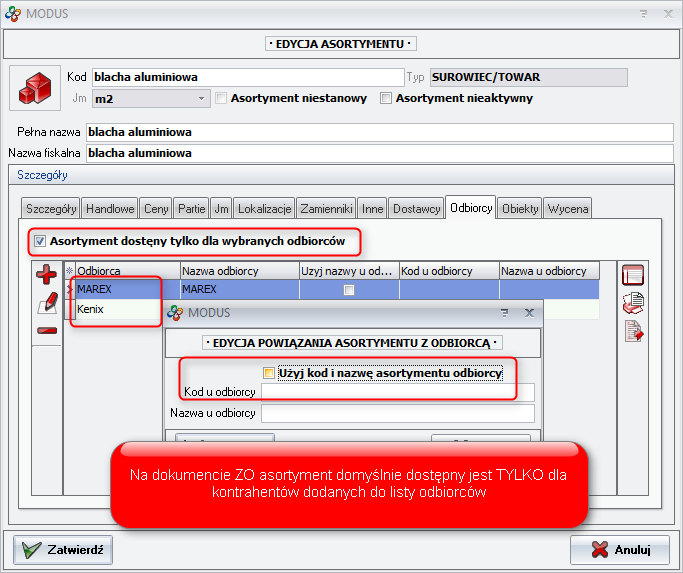Viewport: 683px width, 573px height.
Task: Uncheck Asortyment dostępny tylko dla wybranych odbiorców
Action: point(40,241)
